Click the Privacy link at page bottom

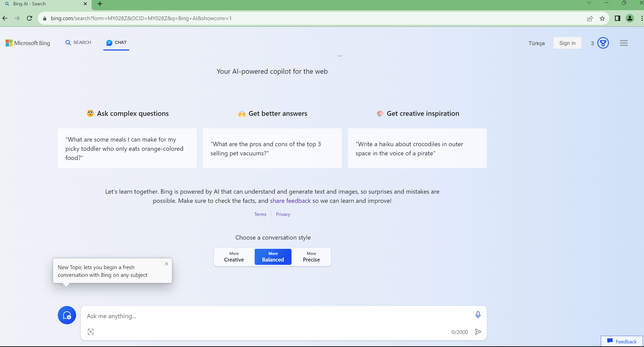pyautogui.click(x=283, y=214)
